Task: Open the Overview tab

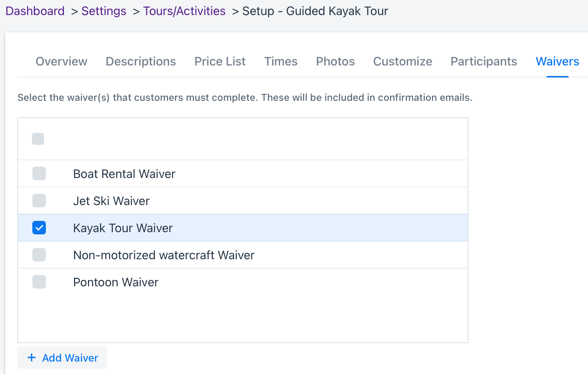Action: point(61,61)
